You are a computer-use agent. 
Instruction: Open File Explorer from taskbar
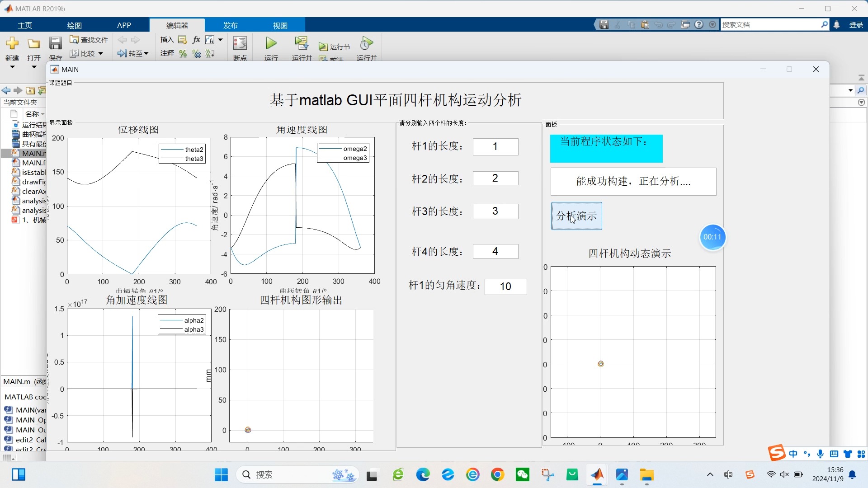pyautogui.click(x=647, y=475)
